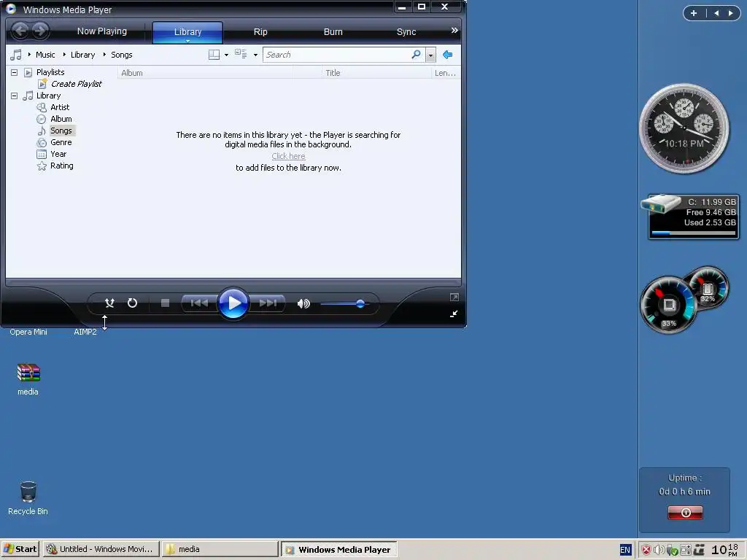Click the sidebar previous gadgets arrow

click(716, 13)
